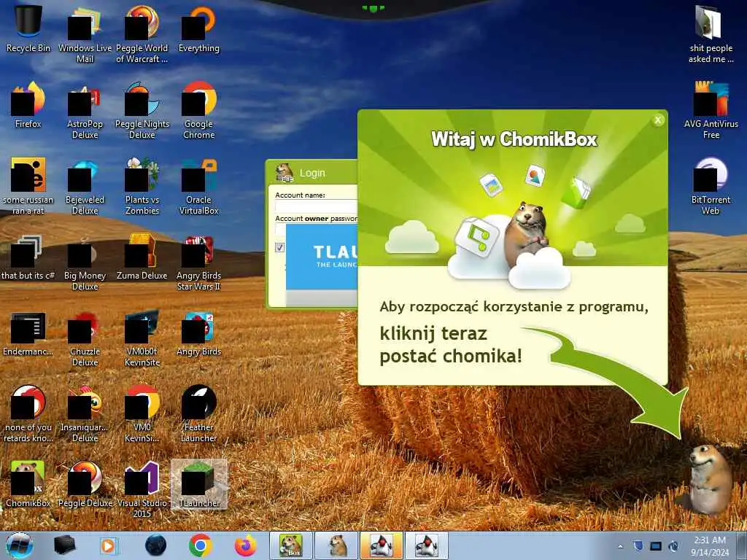Show hidden system tray icons
This screenshot has width=747, height=560.
[x=620, y=546]
